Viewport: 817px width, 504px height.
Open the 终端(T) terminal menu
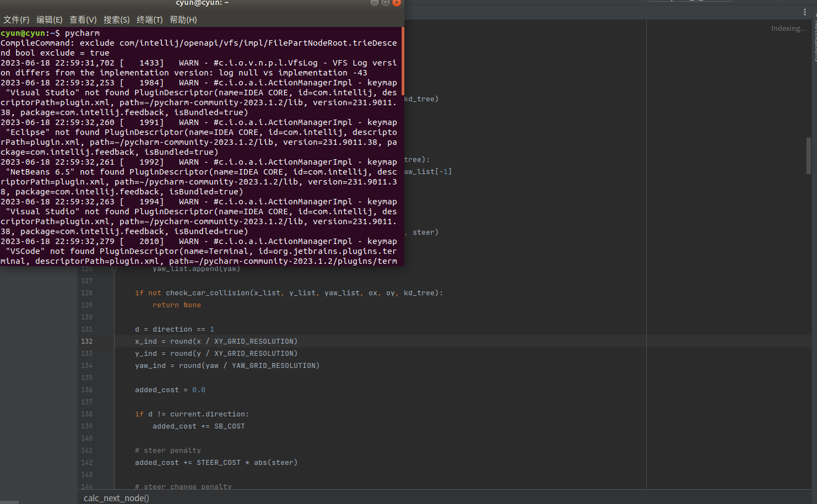[x=150, y=20]
